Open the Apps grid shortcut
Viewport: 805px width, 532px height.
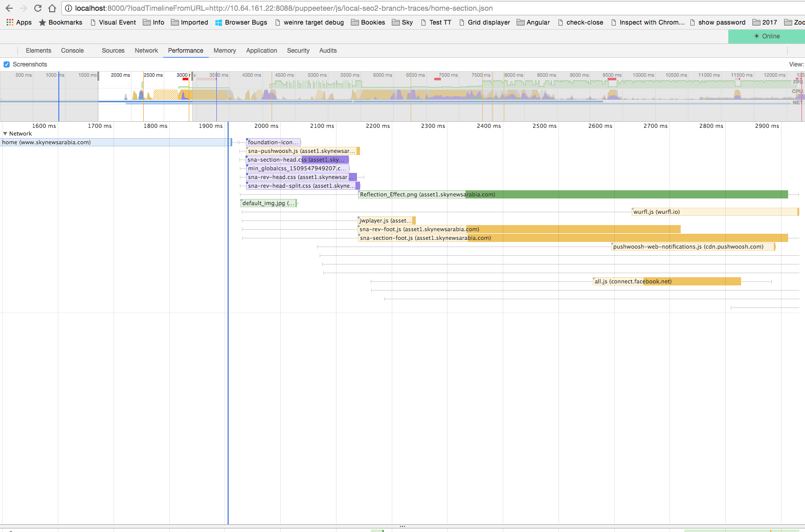[x=19, y=23]
